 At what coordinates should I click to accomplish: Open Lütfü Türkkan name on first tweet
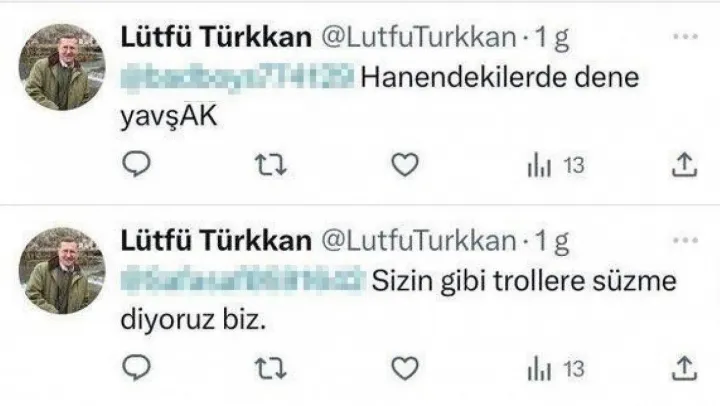(216, 37)
